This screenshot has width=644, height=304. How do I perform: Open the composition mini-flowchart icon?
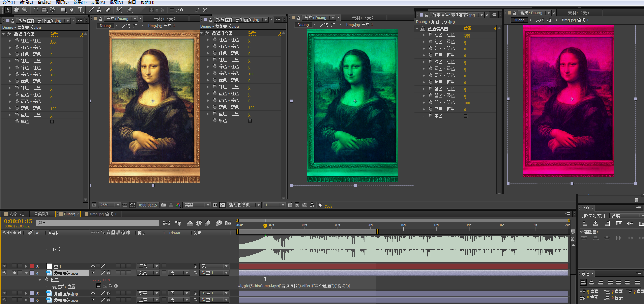(x=167, y=223)
